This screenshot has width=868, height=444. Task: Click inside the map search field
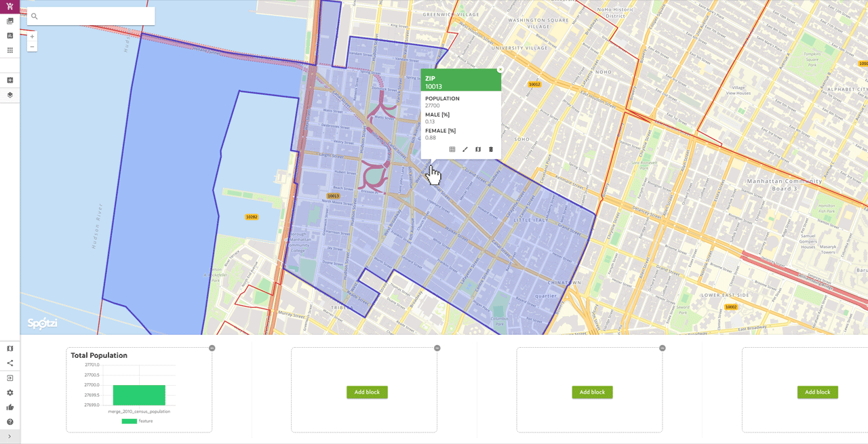click(x=91, y=16)
